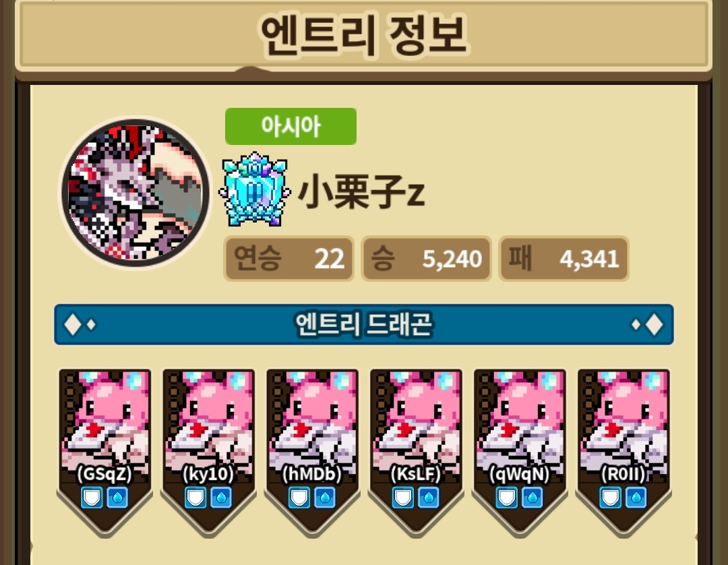Tap the water drop icon under (KsLF)
This screenshot has height=565, width=728.
(x=429, y=498)
